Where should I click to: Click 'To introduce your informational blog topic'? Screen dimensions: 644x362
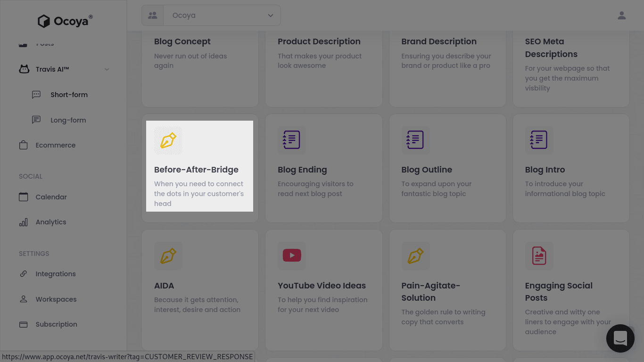coord(565,189)
